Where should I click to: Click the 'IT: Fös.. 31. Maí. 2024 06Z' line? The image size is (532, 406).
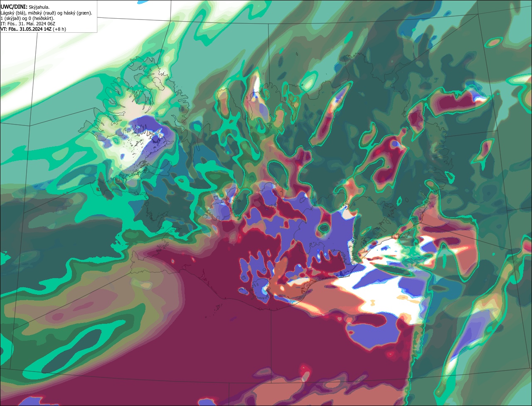point(28,24)
